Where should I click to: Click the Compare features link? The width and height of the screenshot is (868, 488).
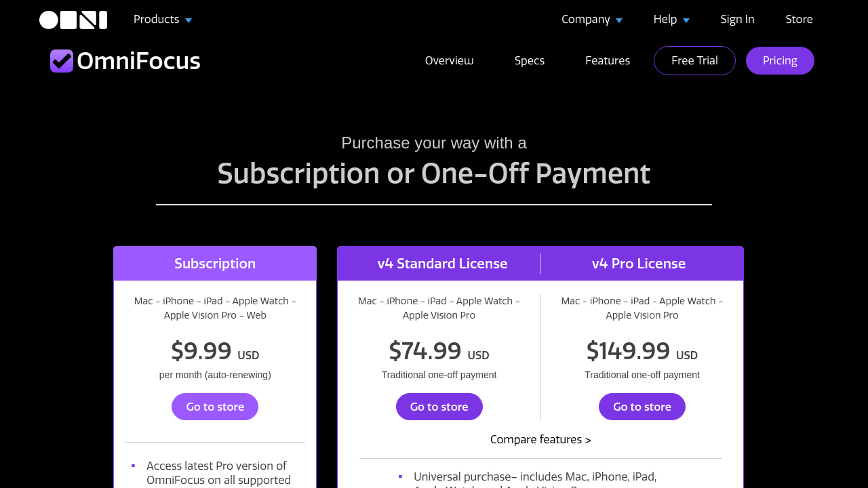pos(540,440)
